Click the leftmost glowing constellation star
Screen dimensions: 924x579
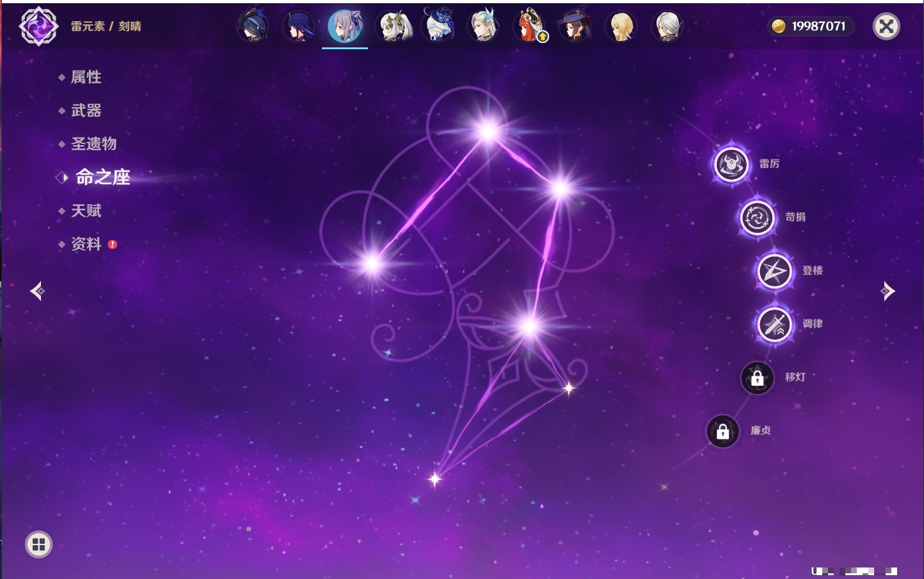click(x=372, y=264)
